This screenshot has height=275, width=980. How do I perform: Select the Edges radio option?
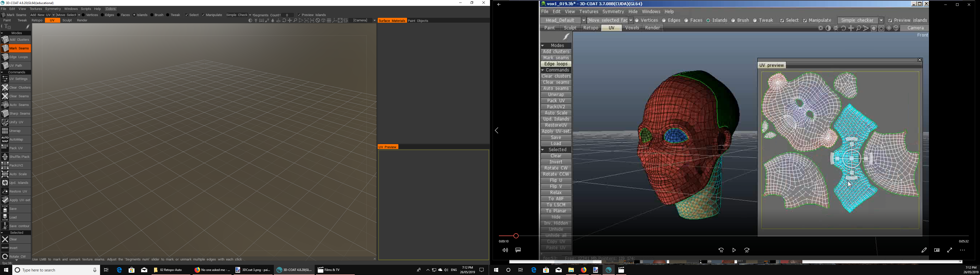click(x=102, y=15)
